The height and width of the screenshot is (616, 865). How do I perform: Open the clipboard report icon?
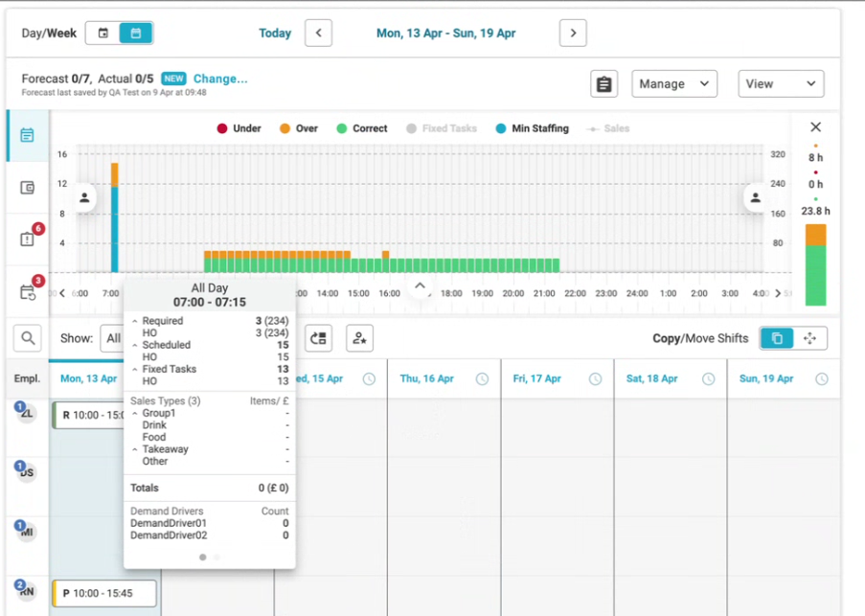coord(603,84)
